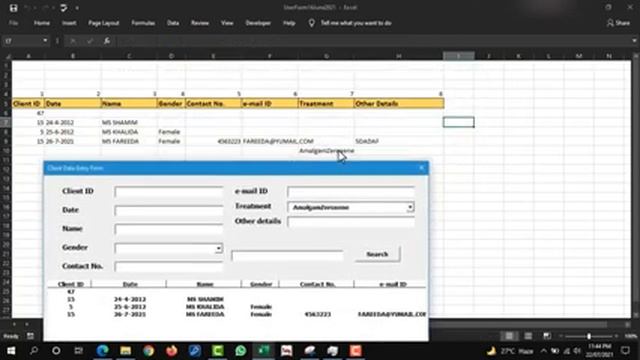Click the volume tray icon
This screenshot has width=640, height=360.
[577, 351]
